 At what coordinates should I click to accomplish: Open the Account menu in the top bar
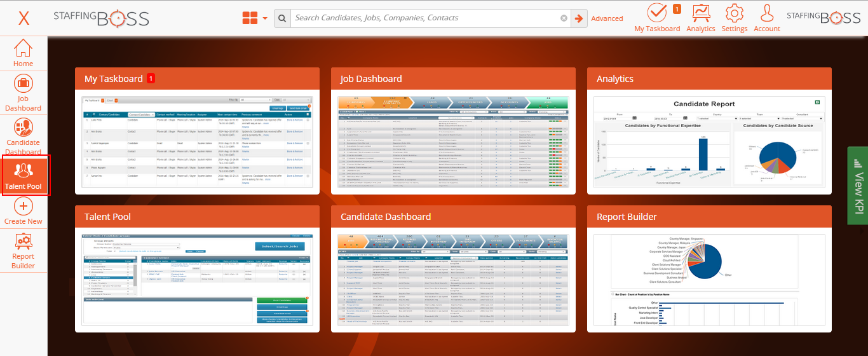coord(767,18)
